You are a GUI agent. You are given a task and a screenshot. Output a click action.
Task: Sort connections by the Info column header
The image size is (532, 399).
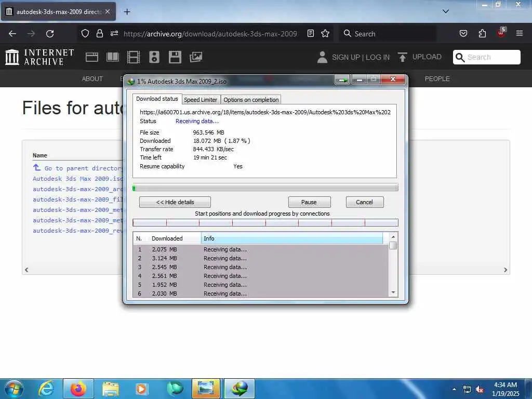(292, 238)
